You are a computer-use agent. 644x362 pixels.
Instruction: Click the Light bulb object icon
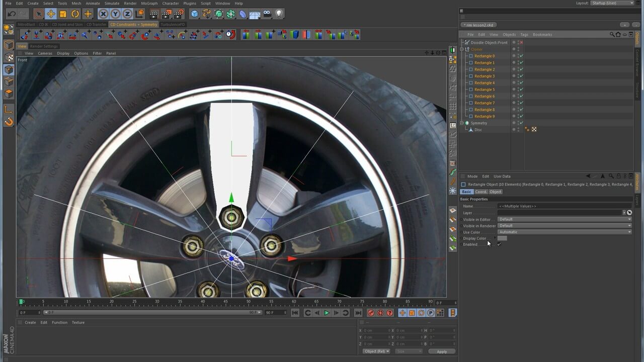pos(279,14)
